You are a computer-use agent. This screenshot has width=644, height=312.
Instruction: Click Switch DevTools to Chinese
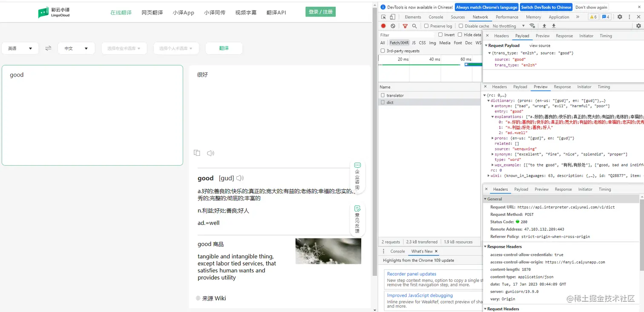point(546,7)
